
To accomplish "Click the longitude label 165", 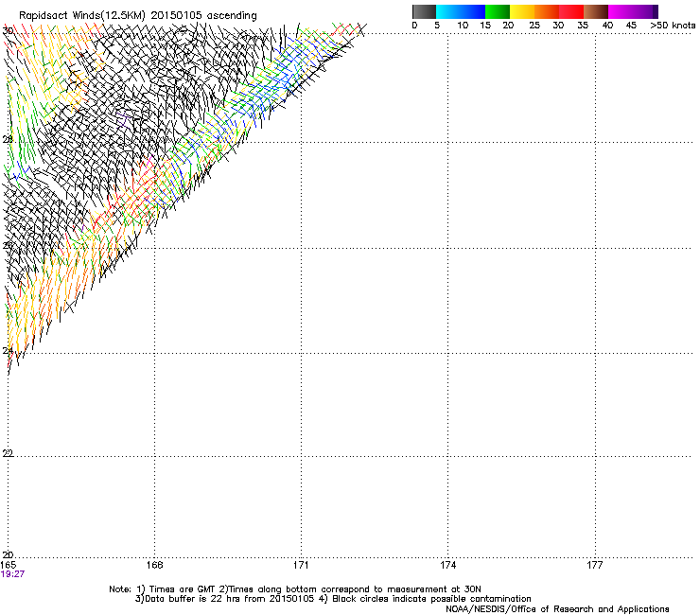I will click(8, 565).
